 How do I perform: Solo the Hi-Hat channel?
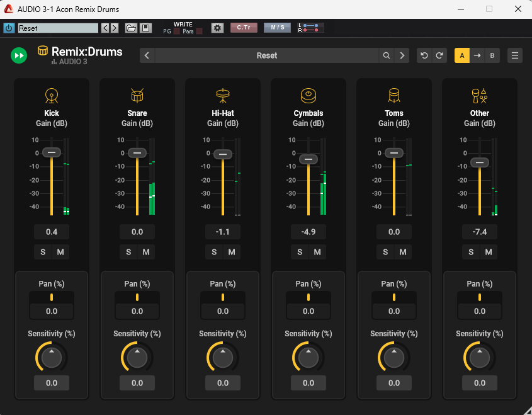click(x=214, y=252)
